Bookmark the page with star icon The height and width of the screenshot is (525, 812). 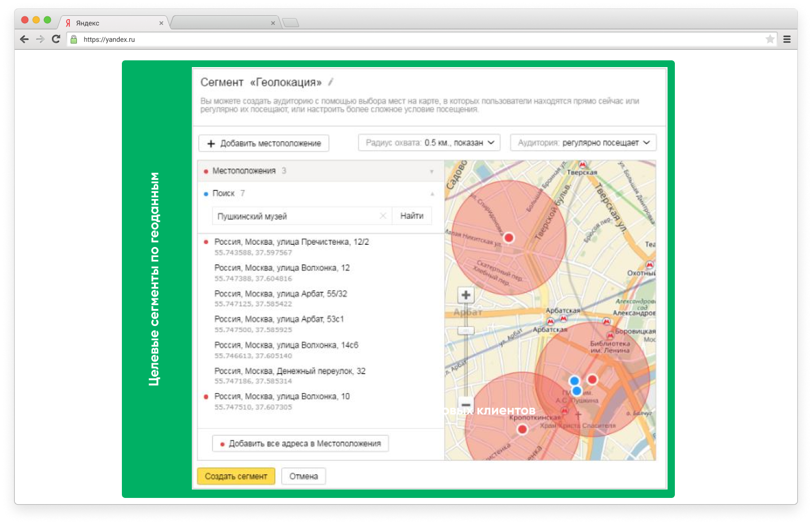[770, 39]
